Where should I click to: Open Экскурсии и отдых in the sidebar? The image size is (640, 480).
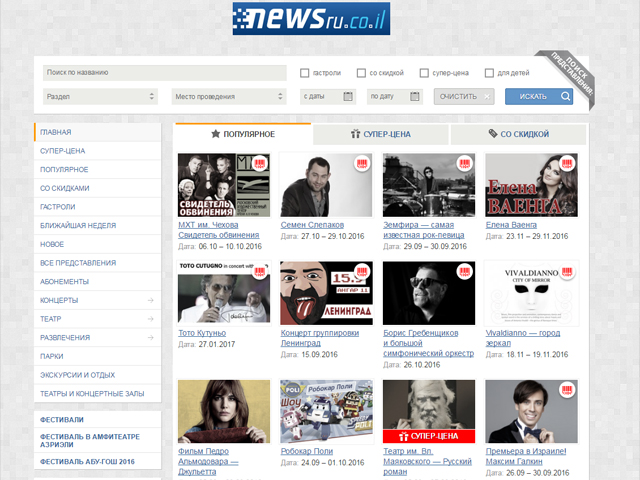tap(98, 375)
